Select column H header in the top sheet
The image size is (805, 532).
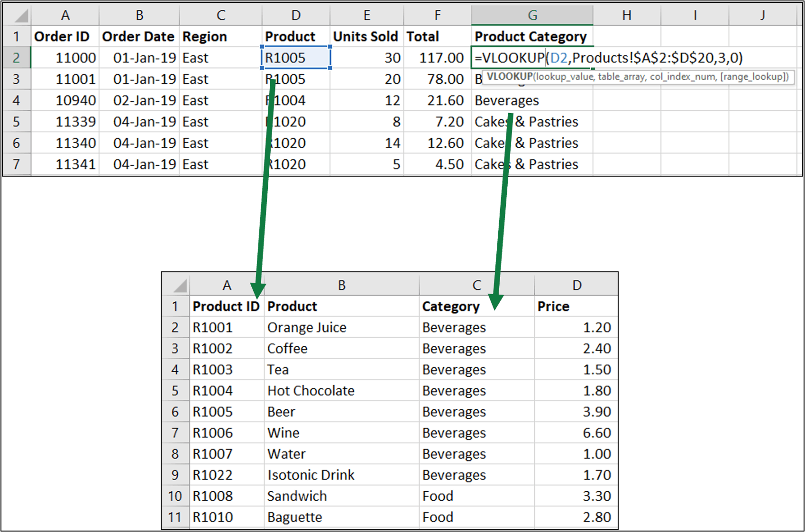626,15
